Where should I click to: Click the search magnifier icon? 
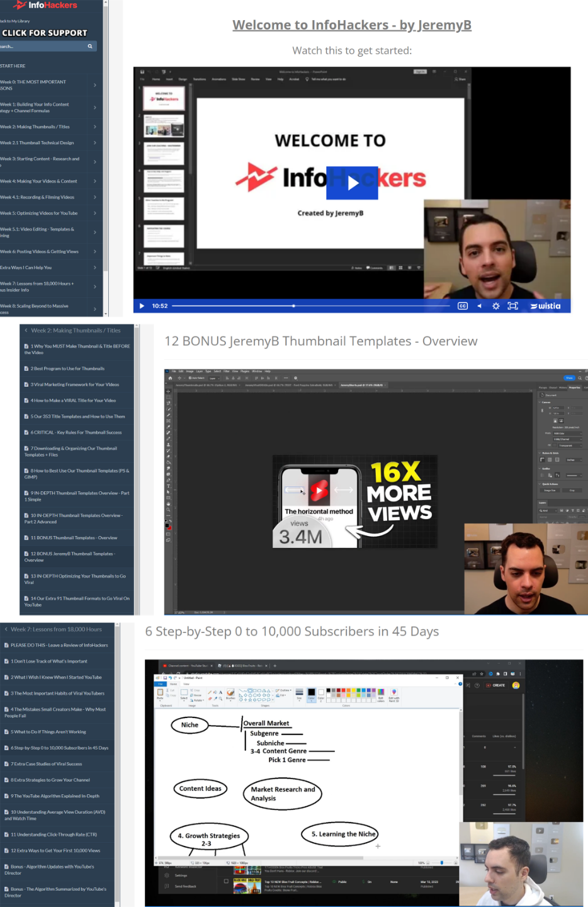coord(90,46)
